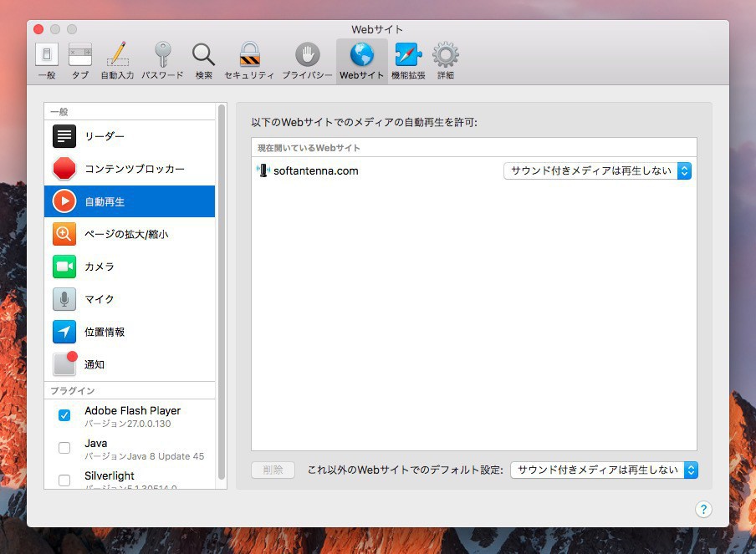Enable the Java plugin checkbox
756x554 pixels.
pyautogui.click(x=64, y=448)
